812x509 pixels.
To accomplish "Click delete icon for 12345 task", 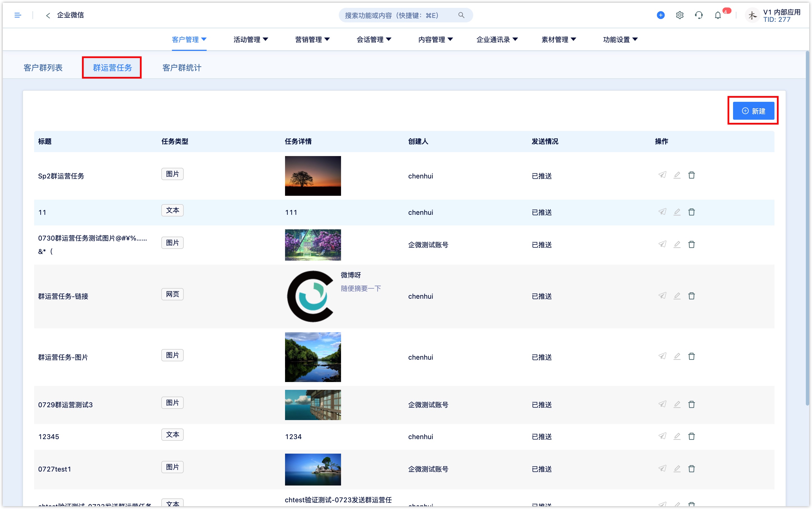I will pyautogui.click(x=692, y=436).
